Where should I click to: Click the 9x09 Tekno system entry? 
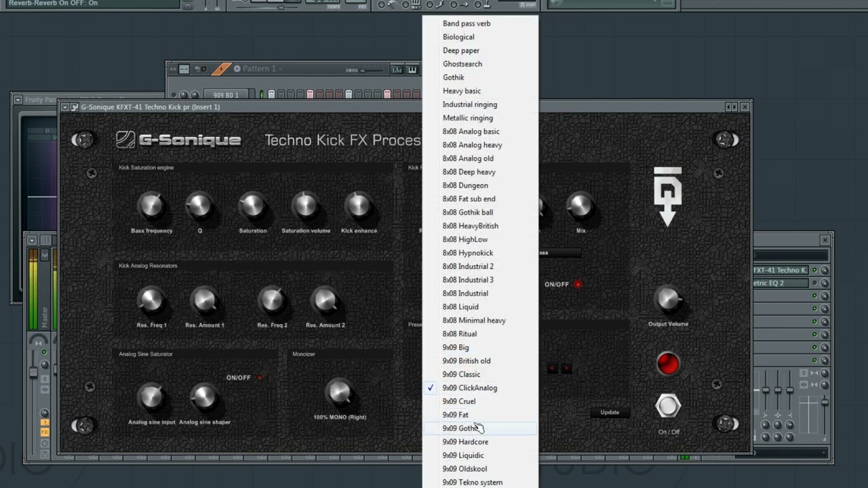pos(480,483)
